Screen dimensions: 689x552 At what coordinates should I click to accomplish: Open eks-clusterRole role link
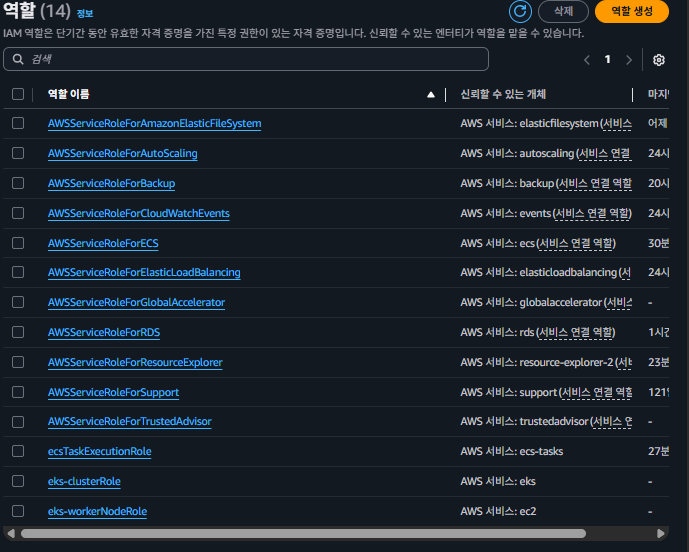click(84, 481)
